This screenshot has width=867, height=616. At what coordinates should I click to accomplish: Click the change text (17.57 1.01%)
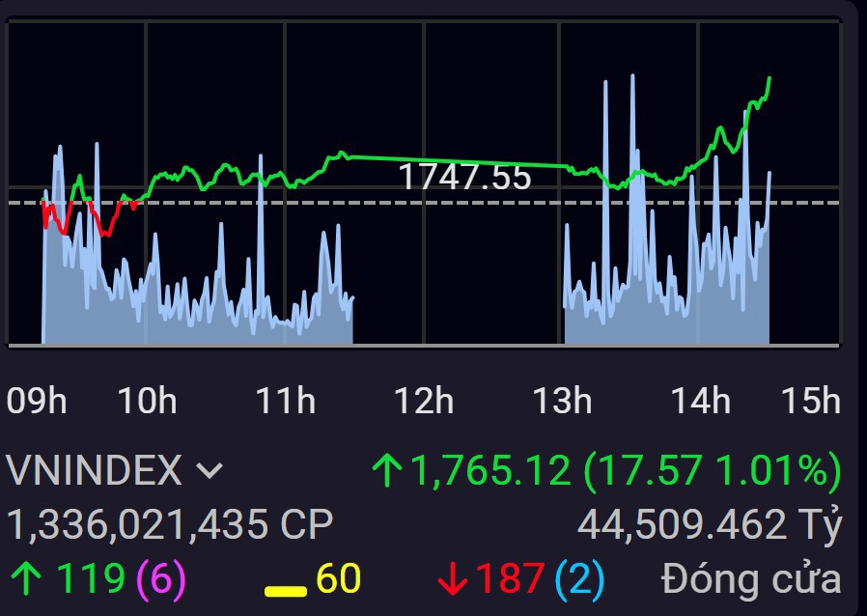pyautogui.click(x=712, y=471)
